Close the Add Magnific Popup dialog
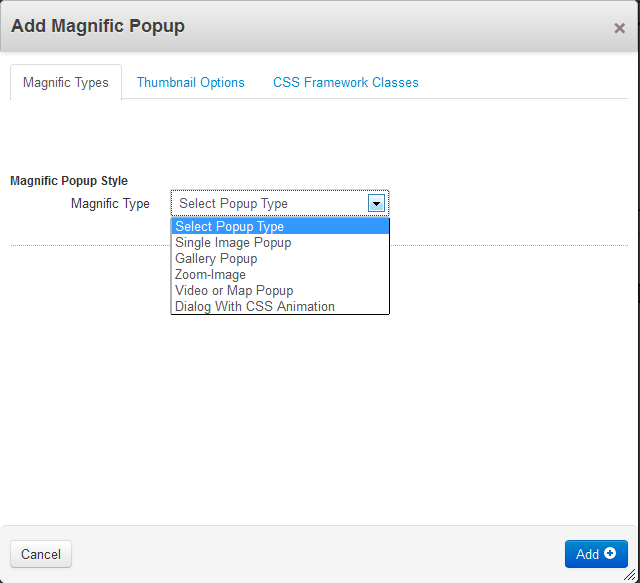This screenshot has width=640, height=583. tap(619, 28)
